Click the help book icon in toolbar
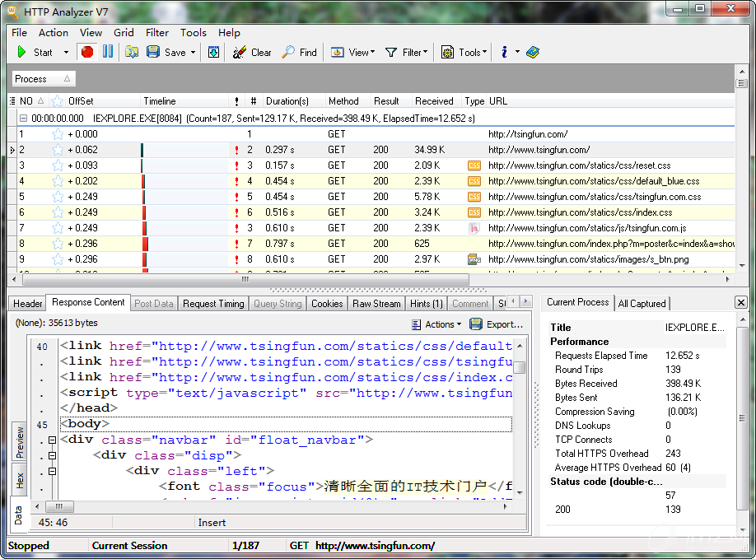 pyautogui.click(x=532, y=52)
